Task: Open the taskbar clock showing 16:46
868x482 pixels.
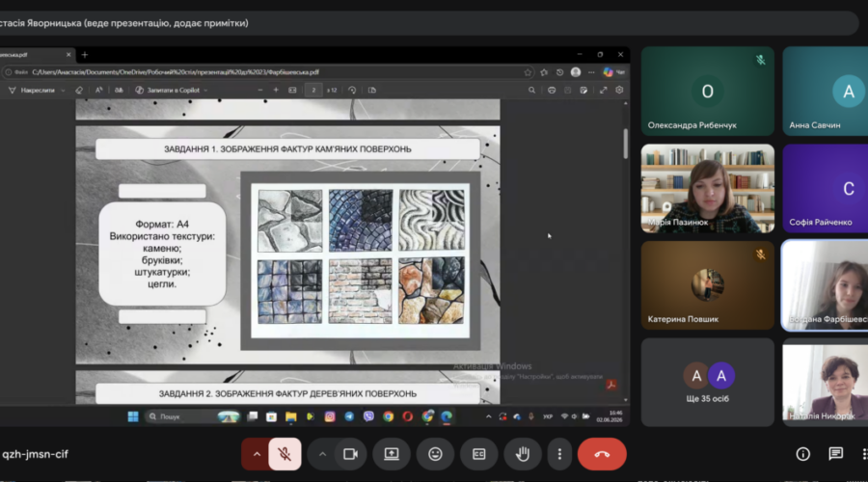Action: coord(610,416)
